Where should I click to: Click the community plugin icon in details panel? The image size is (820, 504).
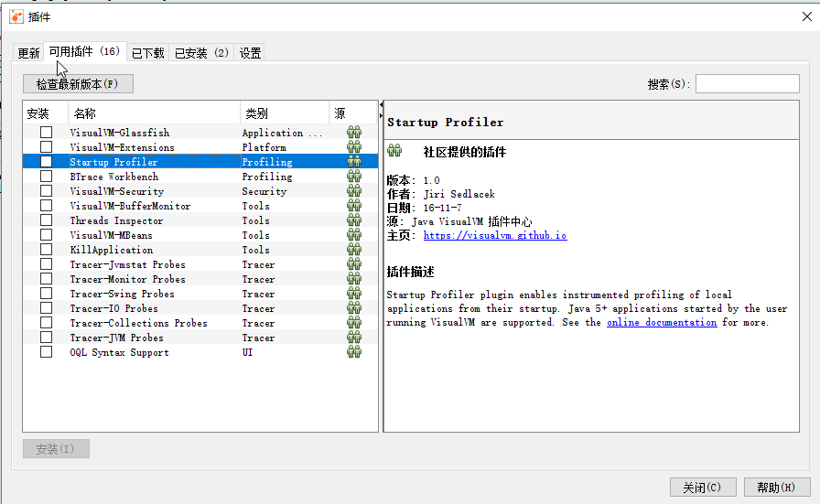pyautogui.click(x=394, y=151)
